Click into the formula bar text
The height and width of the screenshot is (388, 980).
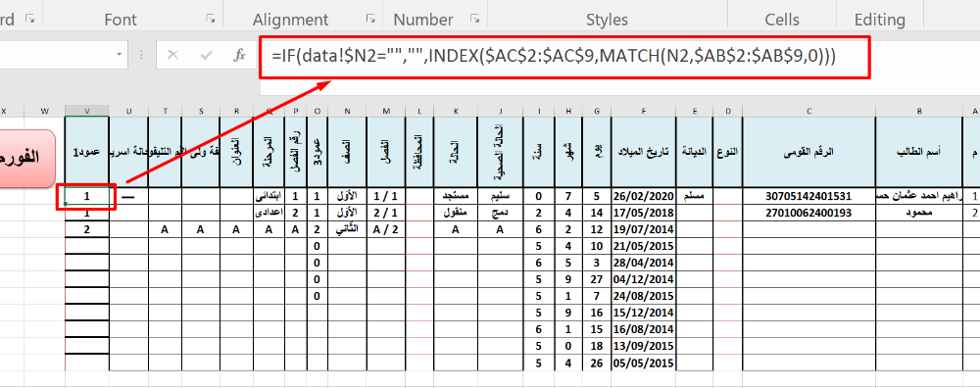click(554, 57)
